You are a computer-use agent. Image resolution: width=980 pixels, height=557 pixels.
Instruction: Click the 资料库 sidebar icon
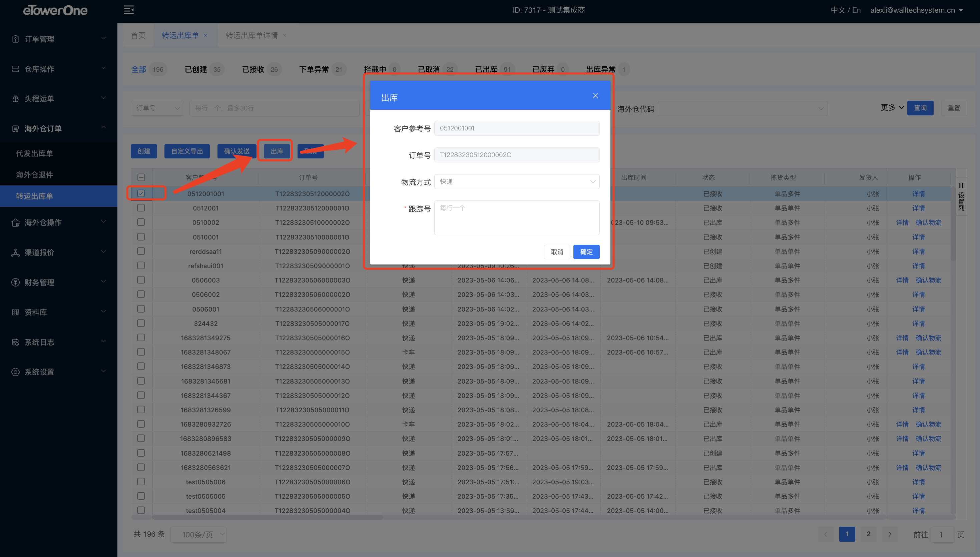(x=15, y=312)
